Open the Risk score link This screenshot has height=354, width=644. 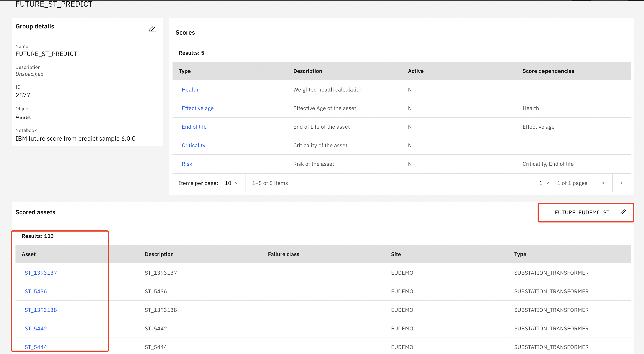point(187,164)
